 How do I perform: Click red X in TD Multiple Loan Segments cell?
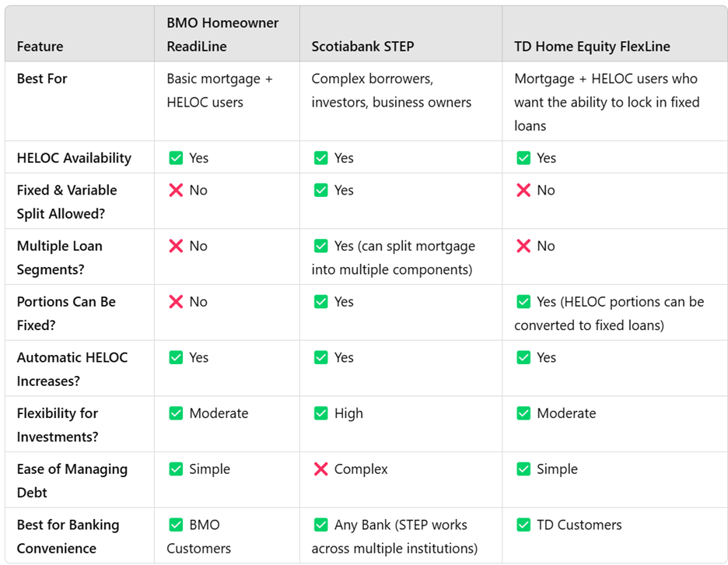click(x=523, y=246)
